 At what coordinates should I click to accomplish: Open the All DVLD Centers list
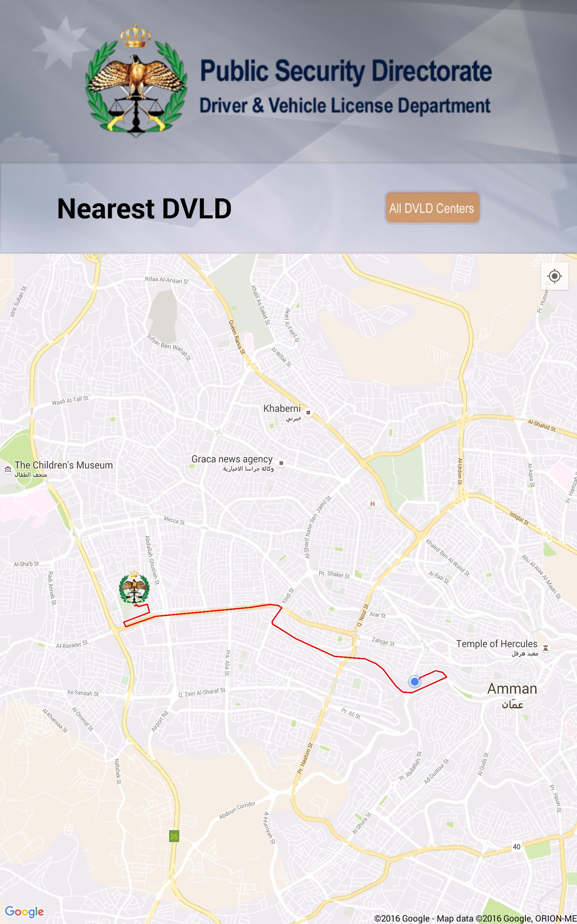point(432,208)
